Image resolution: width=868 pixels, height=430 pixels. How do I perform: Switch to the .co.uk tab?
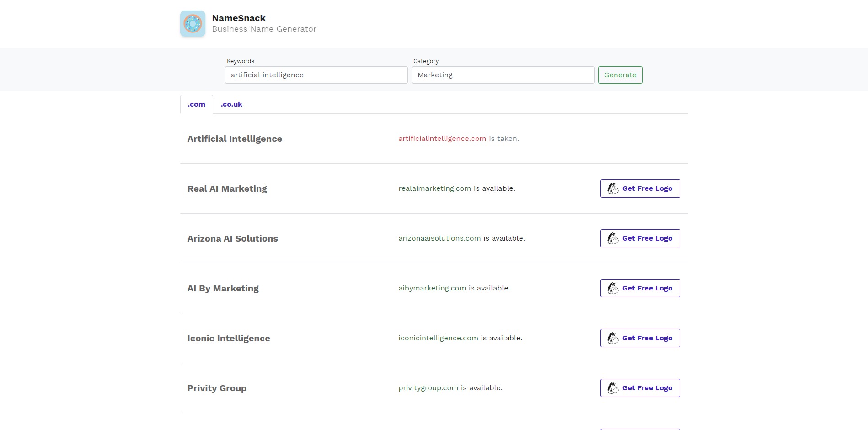pyautogui.click(x=231, y=104)
